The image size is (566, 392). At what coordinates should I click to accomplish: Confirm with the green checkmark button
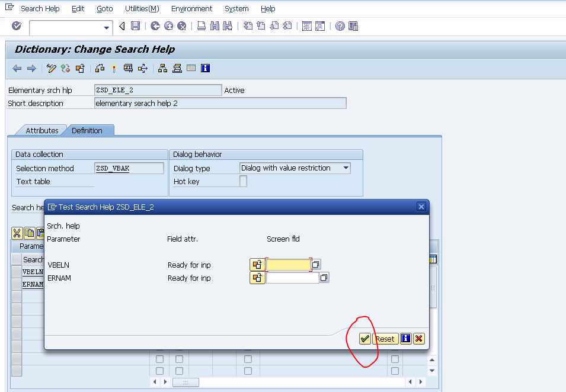(x=365, y=339)
